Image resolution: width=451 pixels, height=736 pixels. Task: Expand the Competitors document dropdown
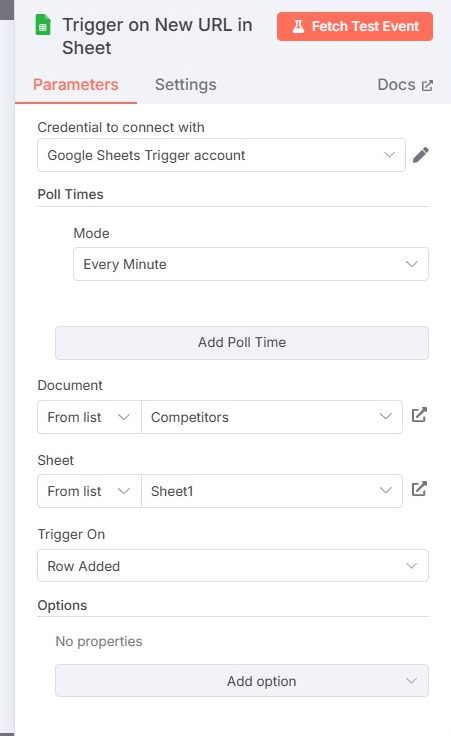pos(272,417)
